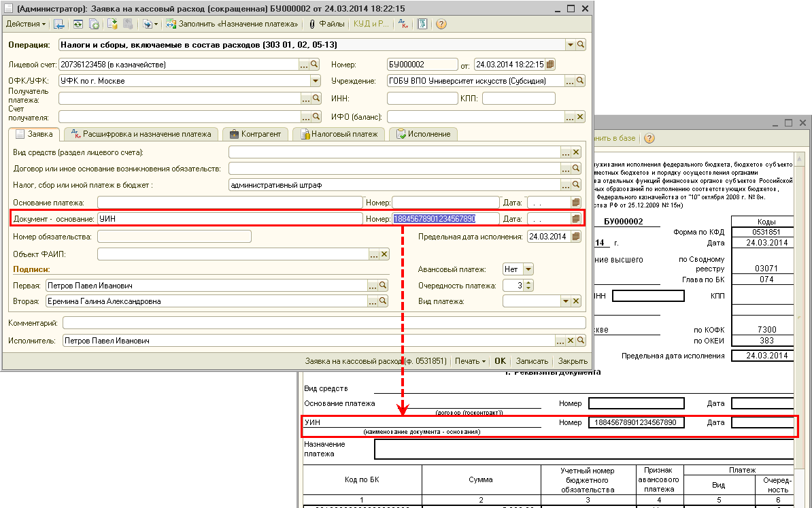Expand the Операция dropdown arrow
This screenshot has height=508, width=812.
[x=570, y=44]
